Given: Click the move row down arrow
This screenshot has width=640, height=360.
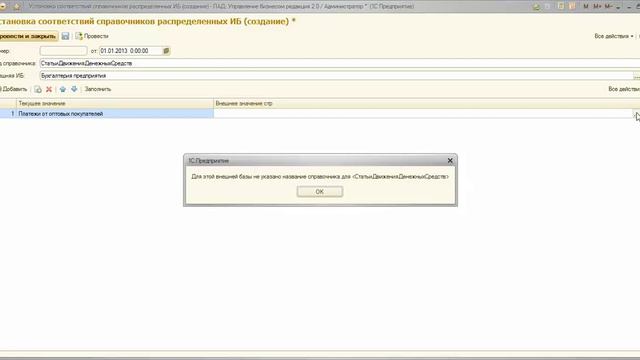Looking at the screenshot, I should 74,89.
